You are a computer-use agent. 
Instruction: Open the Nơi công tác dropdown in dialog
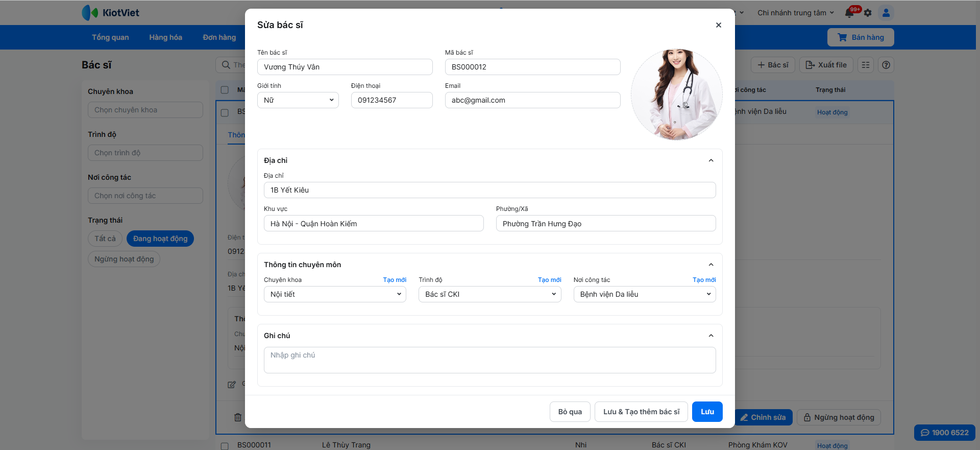click(x=645, y=294)
